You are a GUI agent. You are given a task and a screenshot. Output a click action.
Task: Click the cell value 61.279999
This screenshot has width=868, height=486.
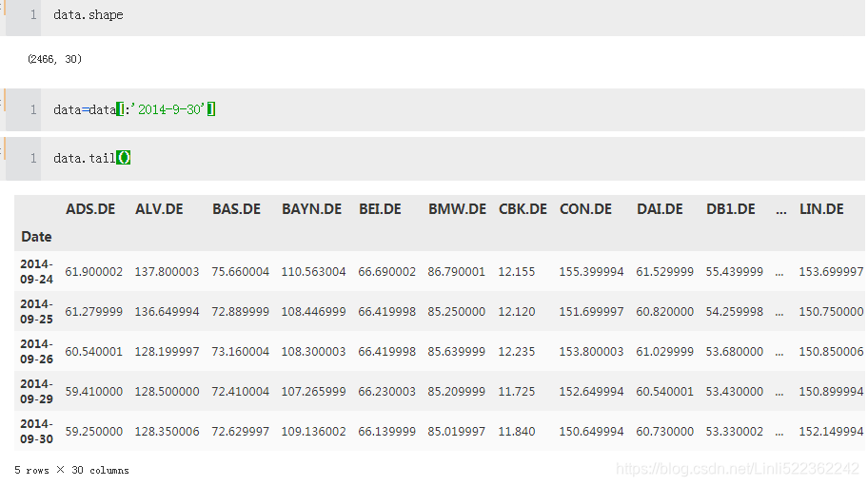pyautogui.click(x=93, y=311)
